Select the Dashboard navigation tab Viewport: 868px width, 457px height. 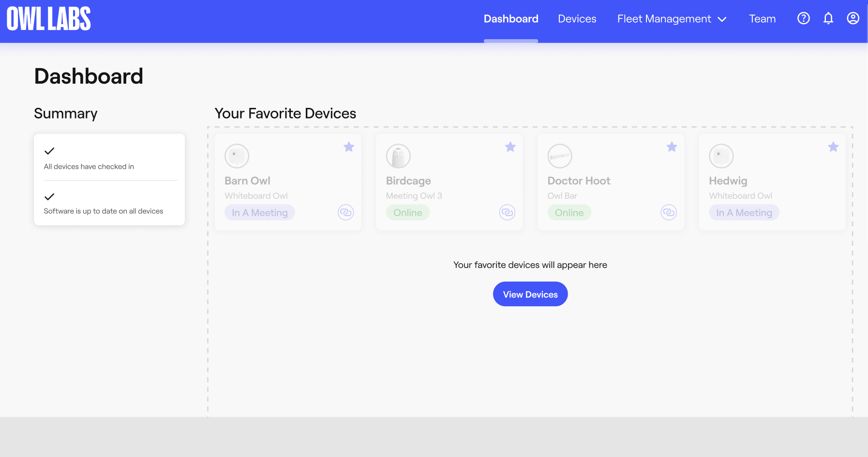[x=511, y=19]
